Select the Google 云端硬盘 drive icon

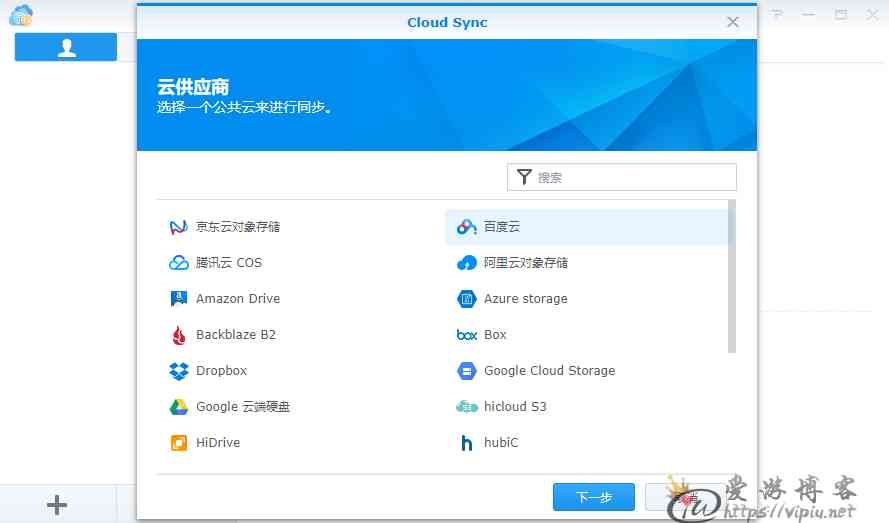click(x=179, y=407)
